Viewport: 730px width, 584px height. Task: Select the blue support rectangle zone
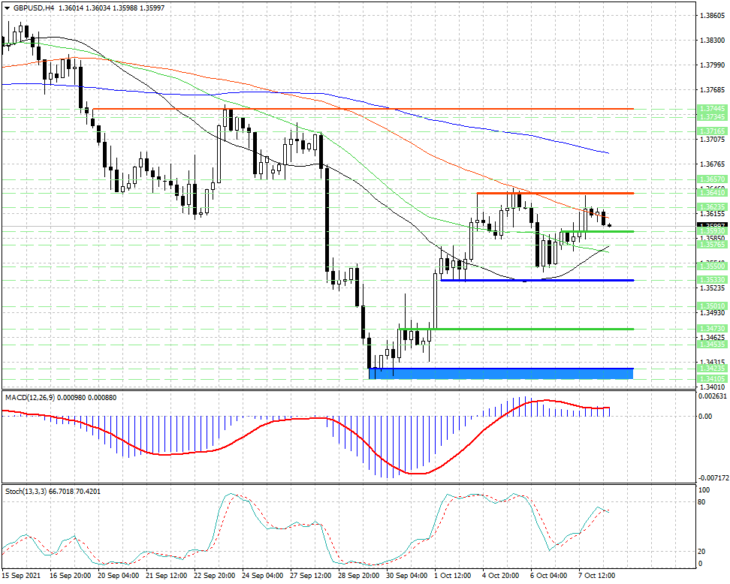pyautogui.click(x=501, y=373)
